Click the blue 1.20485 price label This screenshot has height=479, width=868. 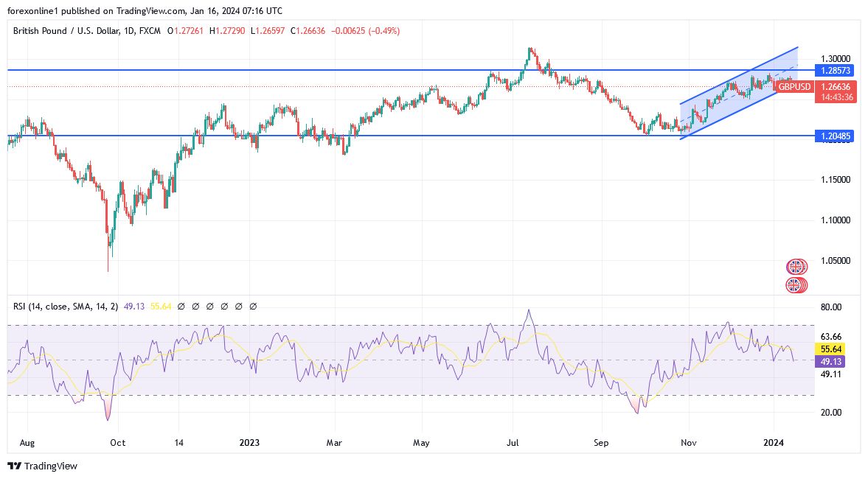coord(836,136)
